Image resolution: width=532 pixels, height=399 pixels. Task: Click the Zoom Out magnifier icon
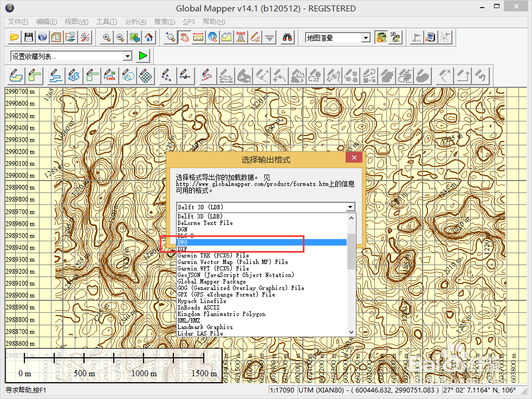(120, 37)
